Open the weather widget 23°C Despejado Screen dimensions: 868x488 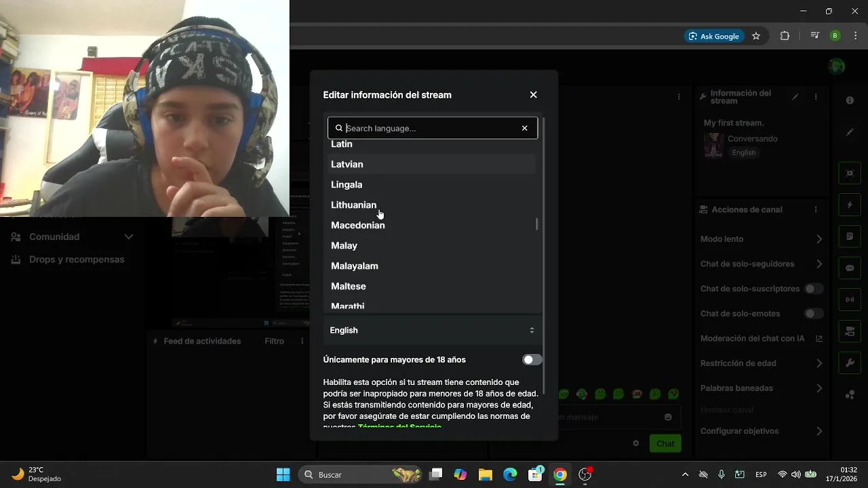[37, 474]
